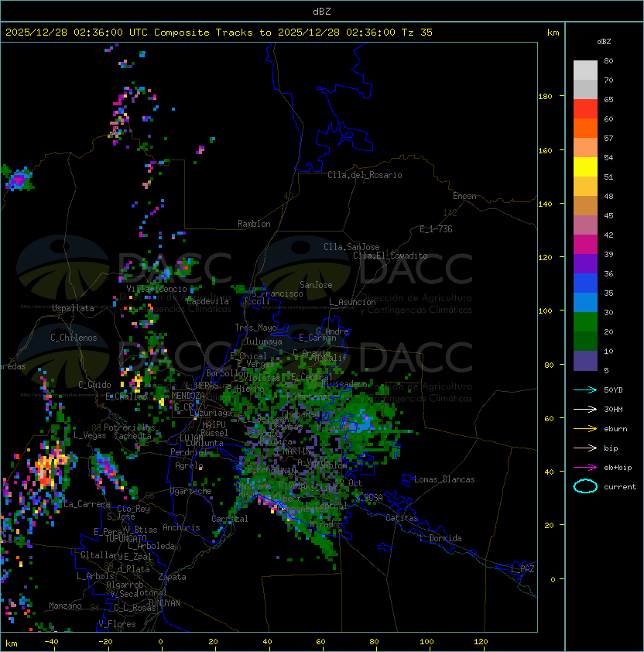Select the magenta swatch in dBZ scale

pos(585,244)
